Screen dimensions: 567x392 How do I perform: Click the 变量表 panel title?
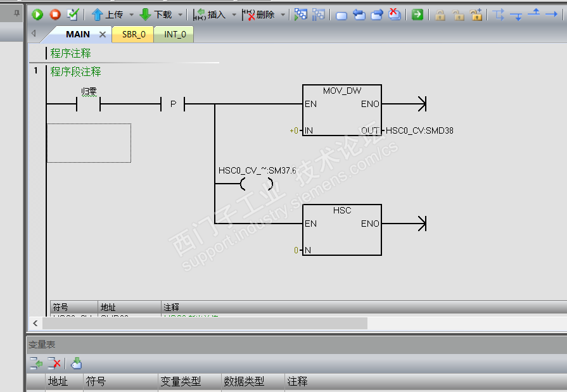tap(42, 345)
